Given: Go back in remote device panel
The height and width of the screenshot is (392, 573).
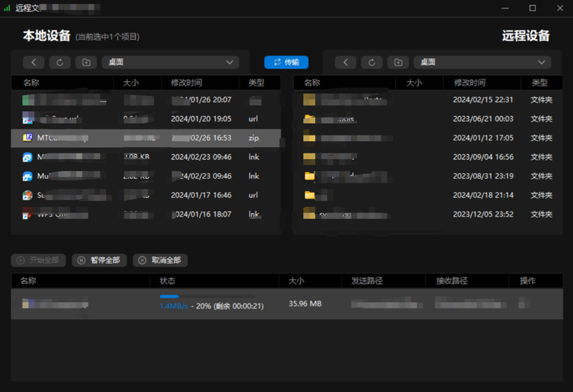Looking at the screenshot, I should pyautogui.click(x=346, y=62).
